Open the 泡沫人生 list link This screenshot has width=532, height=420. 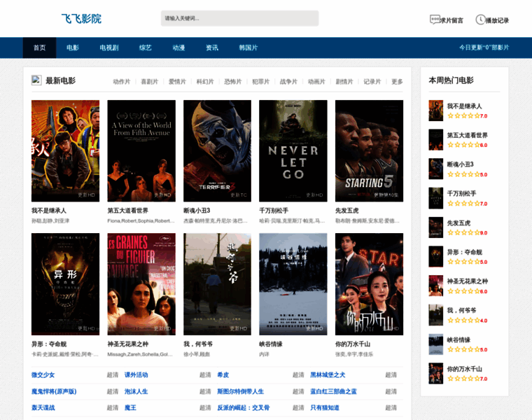136,391
